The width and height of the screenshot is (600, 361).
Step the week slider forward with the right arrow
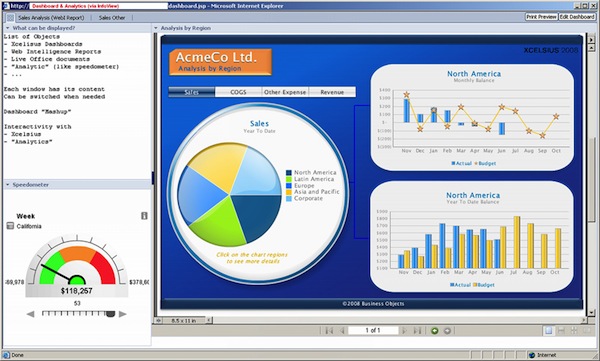[122, 314]
